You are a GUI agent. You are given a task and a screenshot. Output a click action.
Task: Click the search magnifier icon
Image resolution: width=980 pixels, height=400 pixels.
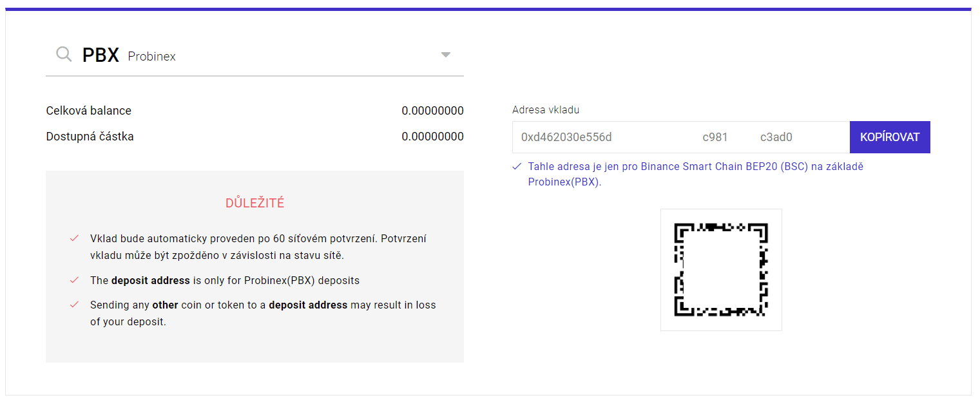point(63,55)
